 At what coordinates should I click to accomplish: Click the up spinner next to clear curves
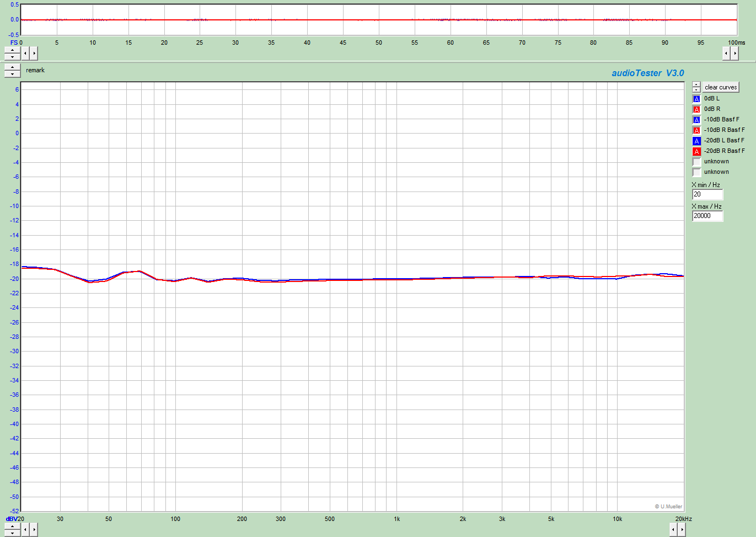point(696,85)
